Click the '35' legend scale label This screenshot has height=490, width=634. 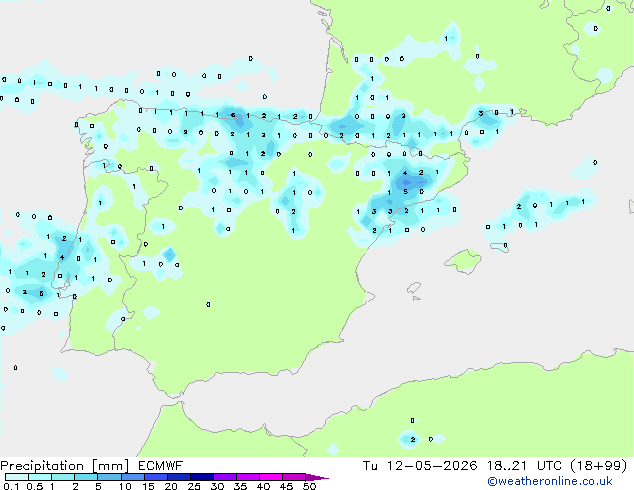tap(240, 486)
